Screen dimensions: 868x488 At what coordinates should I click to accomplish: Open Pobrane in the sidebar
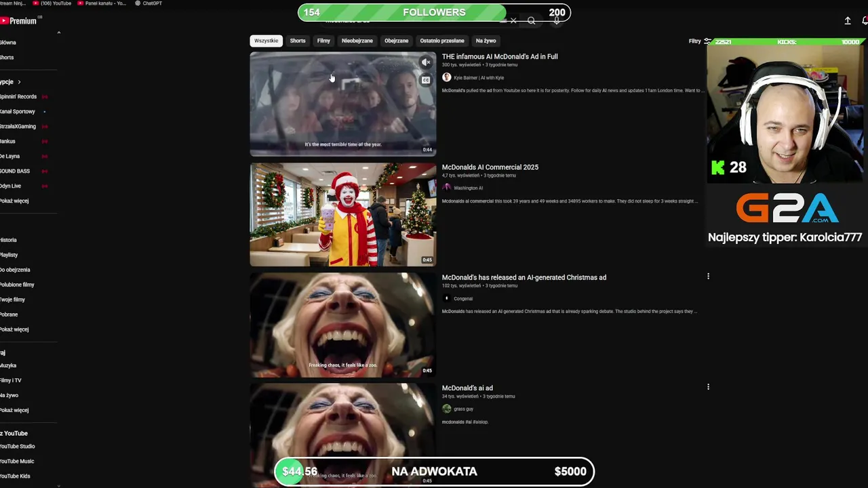(x=9, y=314)
